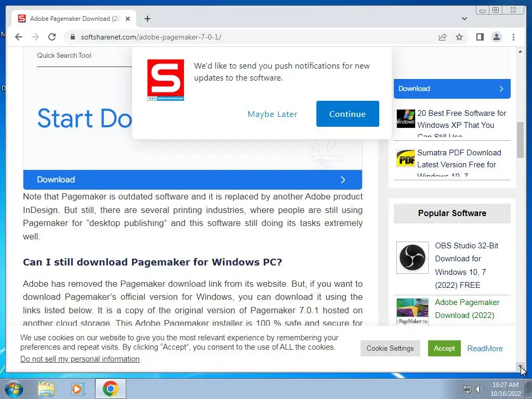Click the large blue Download bar

(x=192, y=180)
